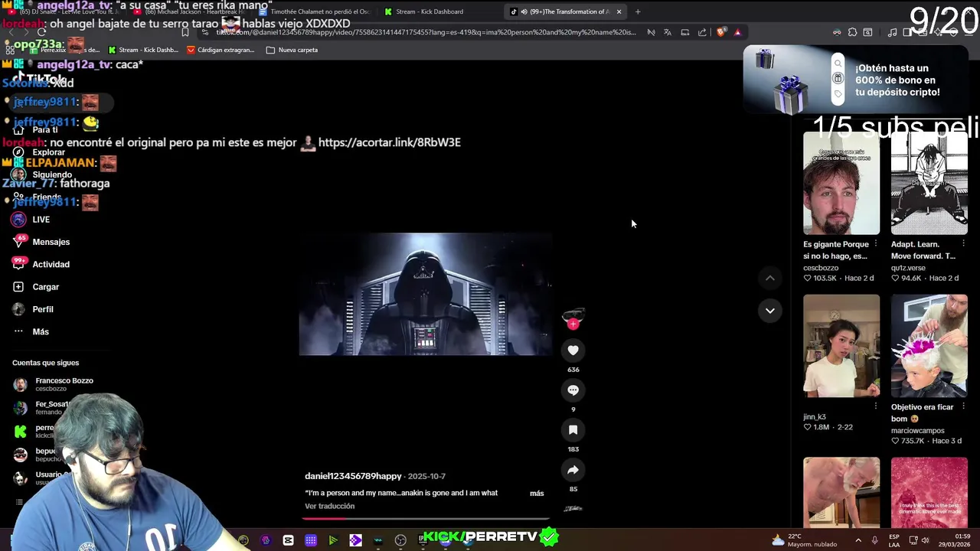Switch to 'Timothée Chalamet' browser tab
This screenshot has height=551, width=980.
click(x=314, y=11)
